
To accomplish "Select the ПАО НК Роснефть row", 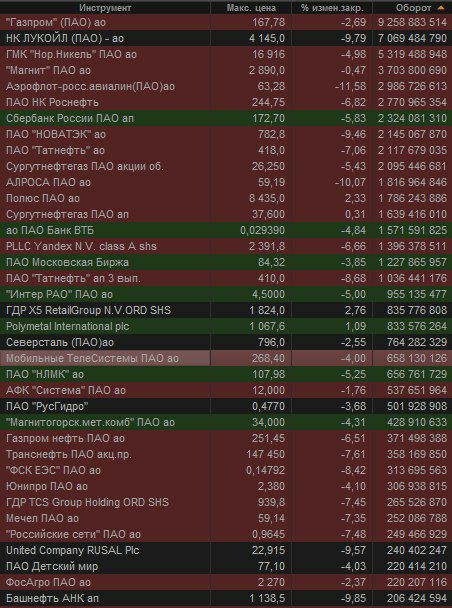I will click(x=226, y=102).
